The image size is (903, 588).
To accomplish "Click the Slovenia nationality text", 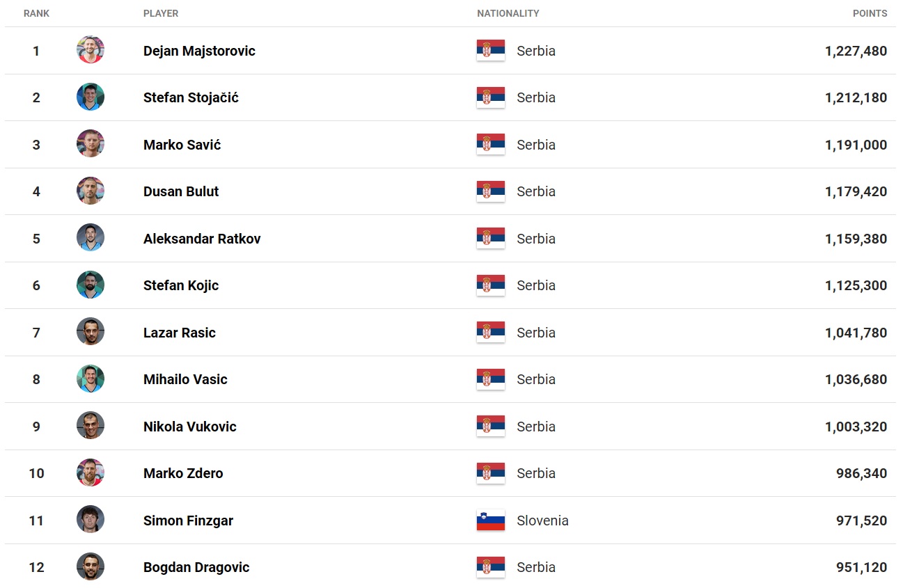I will tap(543, 521).
